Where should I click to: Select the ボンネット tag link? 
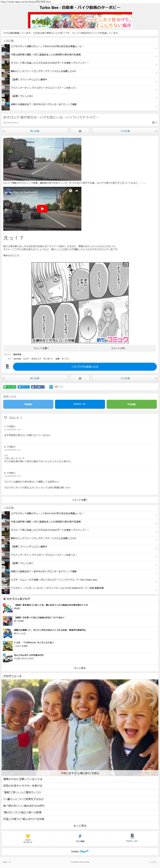pos(48,359)
